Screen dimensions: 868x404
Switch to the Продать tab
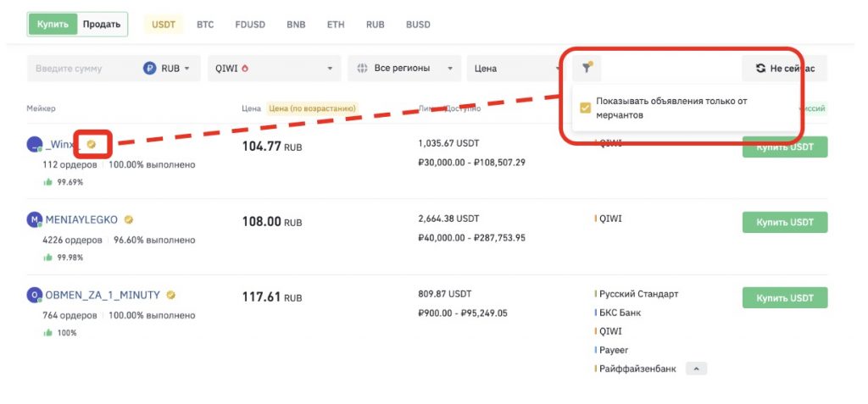pos(102,25)
